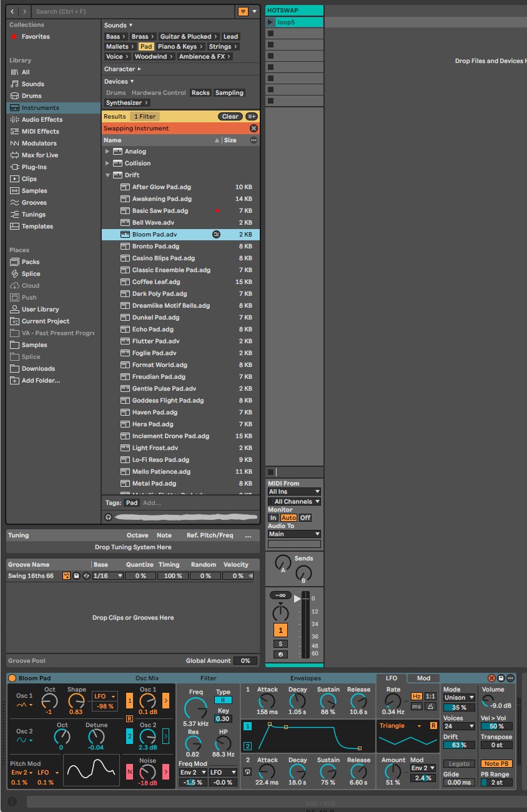The image size is (527, 812).
Task: Expand the Character filter group
Action: 122,69
